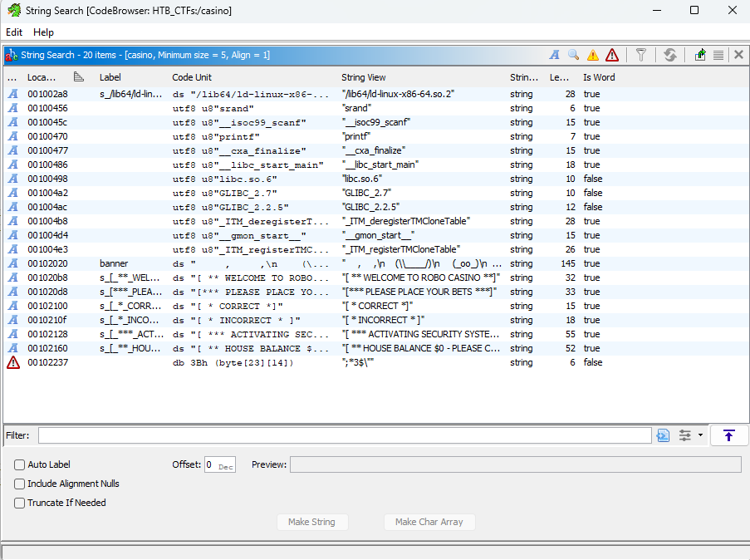Click into the Filter text field
Screen dimensions: 750x560
coord(345,435)
